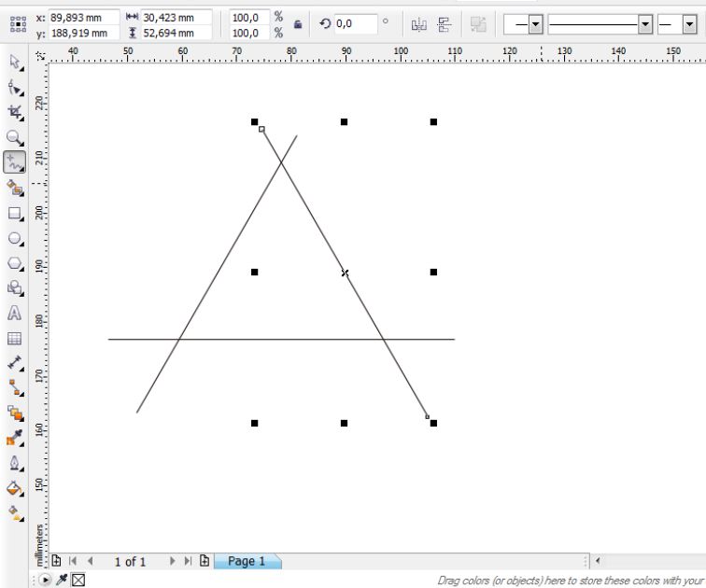Switch to the Page 1 tab
Screen dimensions: 706x588
(247, 561)
